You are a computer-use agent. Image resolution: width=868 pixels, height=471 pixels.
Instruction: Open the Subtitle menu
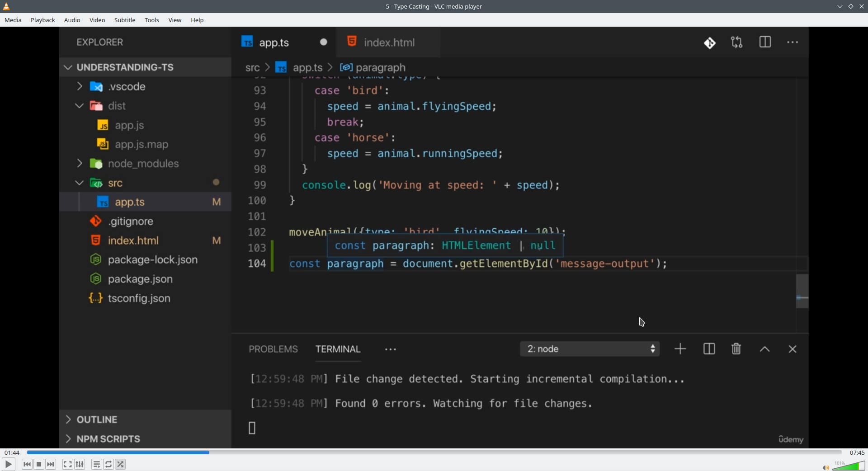[125, 20]
